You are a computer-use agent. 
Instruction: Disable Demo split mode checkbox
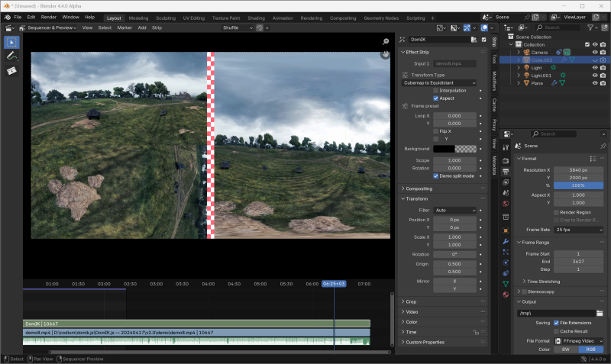point(435,176)
